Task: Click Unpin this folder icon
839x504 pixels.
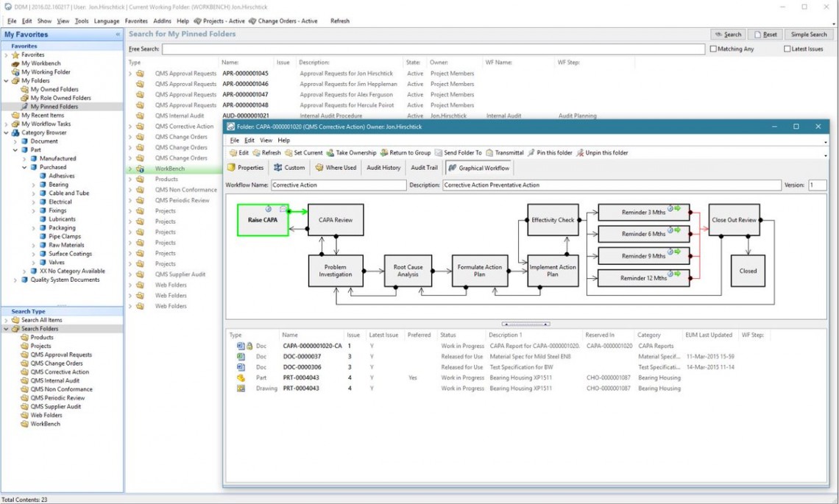Action: 580,153
